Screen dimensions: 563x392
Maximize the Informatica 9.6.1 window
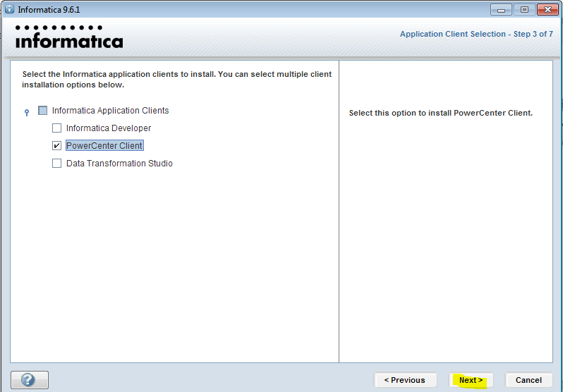(524, 10)
